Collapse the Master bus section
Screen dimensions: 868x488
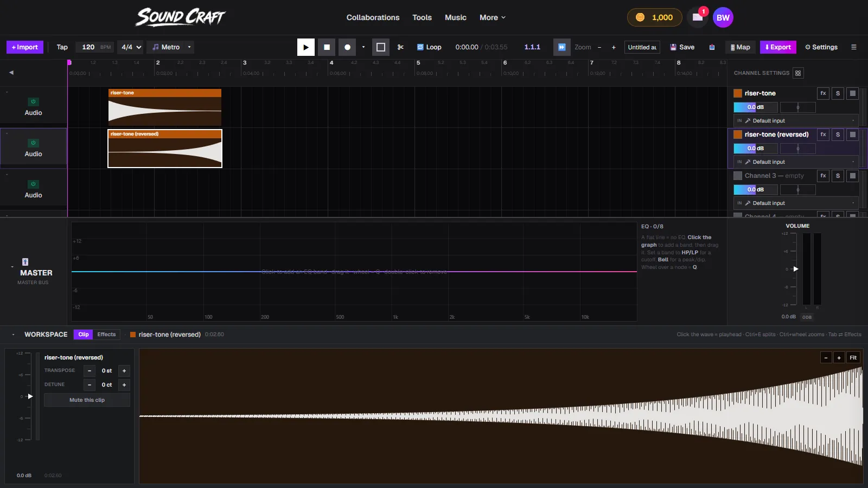12,267
